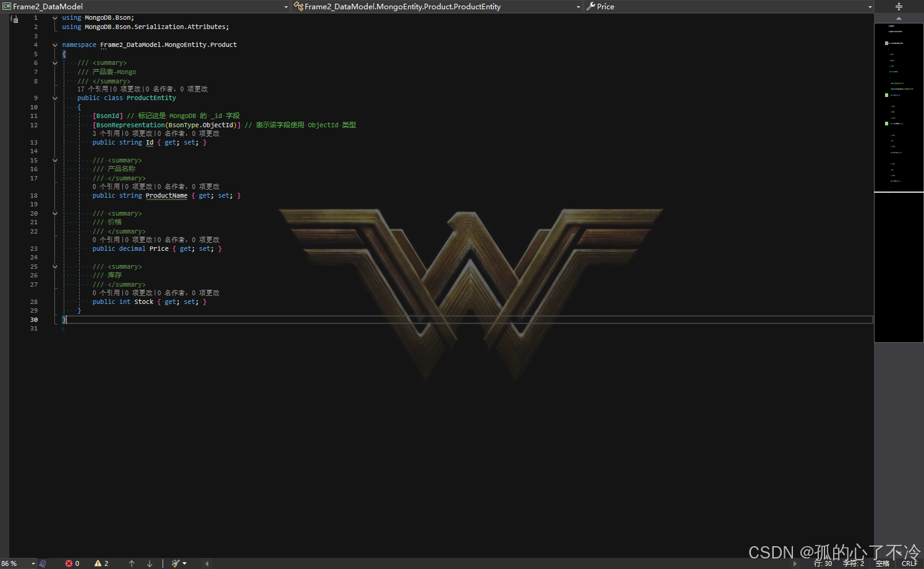Click the track-changes icon beside line 1

coord(15,19)
